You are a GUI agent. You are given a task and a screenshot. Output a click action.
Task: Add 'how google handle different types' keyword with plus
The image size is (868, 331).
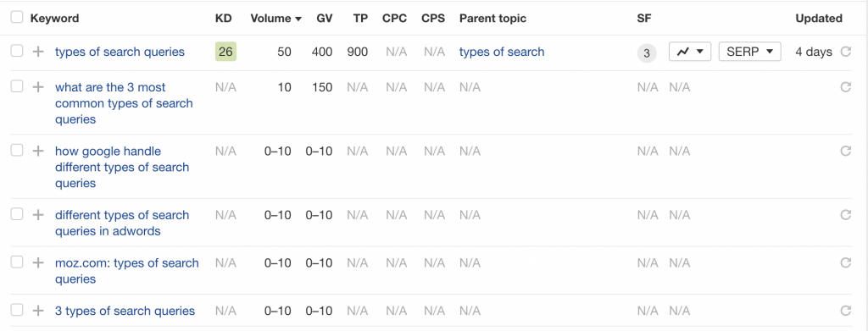coord(37,151)
